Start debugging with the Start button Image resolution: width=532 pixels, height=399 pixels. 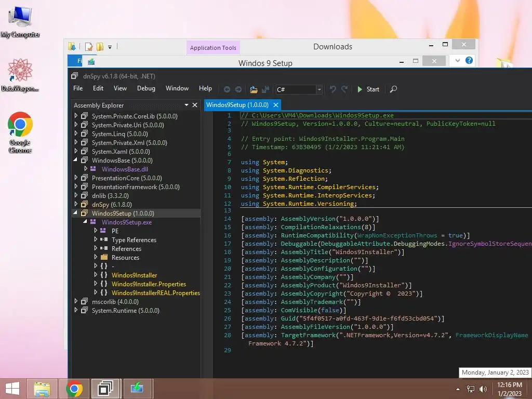[x=368, y=89]
